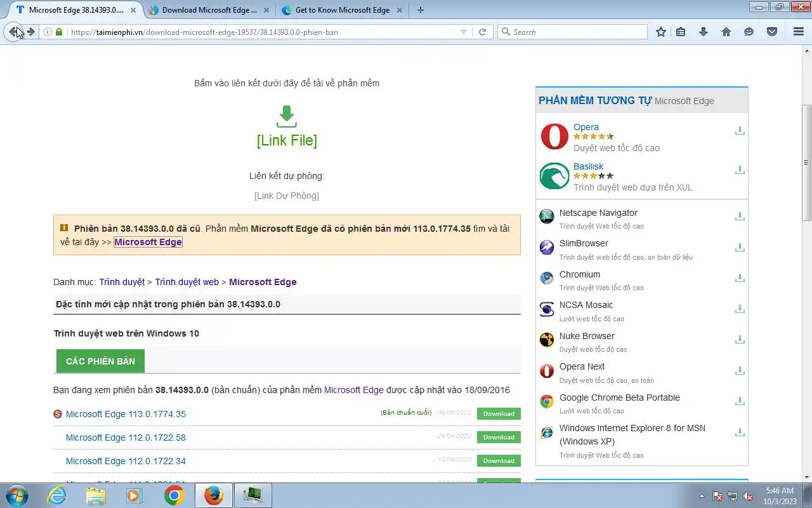Screen dimensions: 812x508
Task: Click the NCSA Mosaic logo icon
Action: 547,309
